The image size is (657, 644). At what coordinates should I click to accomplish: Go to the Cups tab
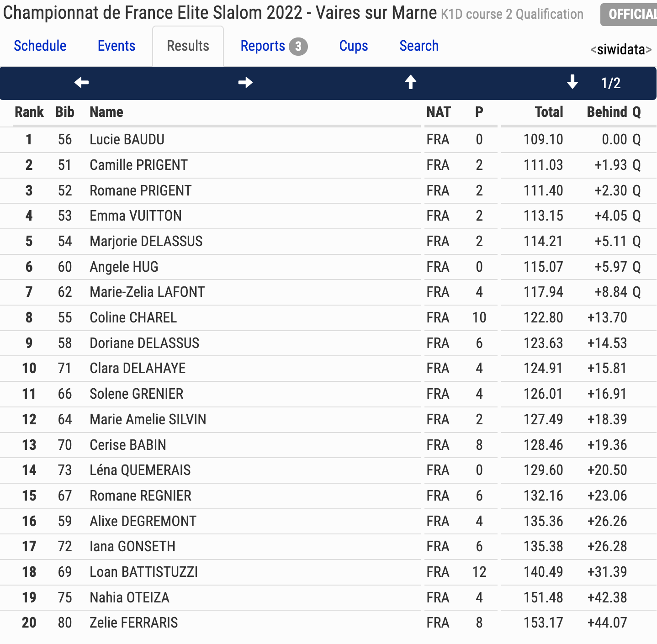pyautogui.click(x=354, y=46)
